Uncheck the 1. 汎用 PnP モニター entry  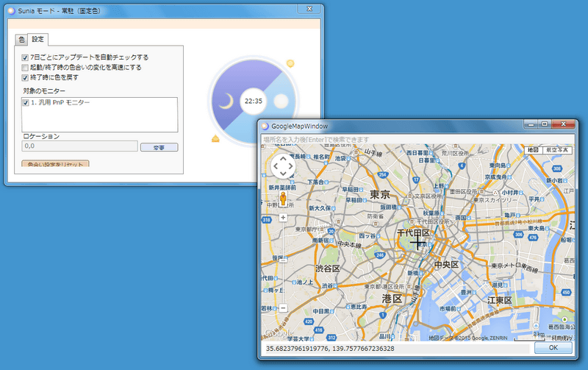26,102
